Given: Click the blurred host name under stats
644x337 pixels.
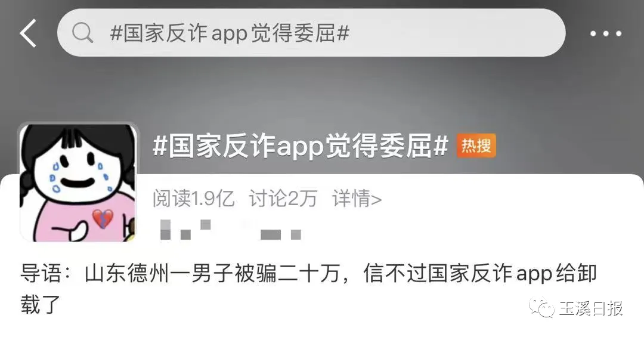Looking at the screenshot, I should 230,230.
